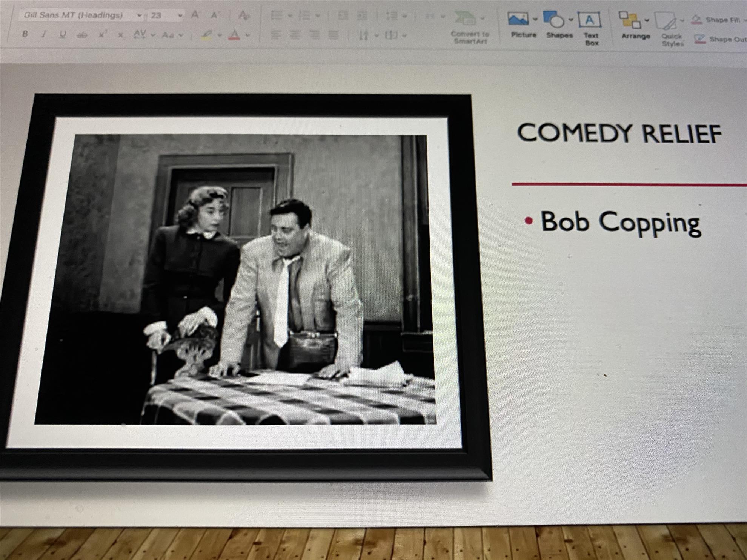Image resolution: width=747 pixels, height=560 pixels.
Task: Insert a Text Box
Action: click(589, 20)
